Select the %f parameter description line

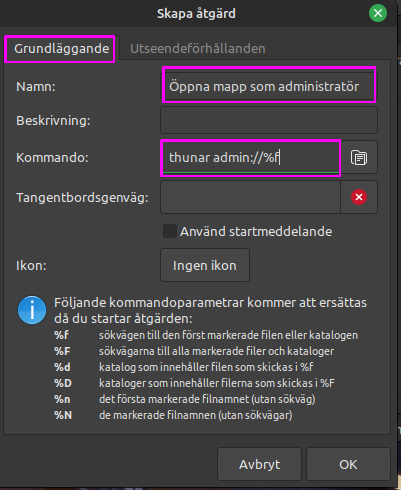(x=206, y=335)
